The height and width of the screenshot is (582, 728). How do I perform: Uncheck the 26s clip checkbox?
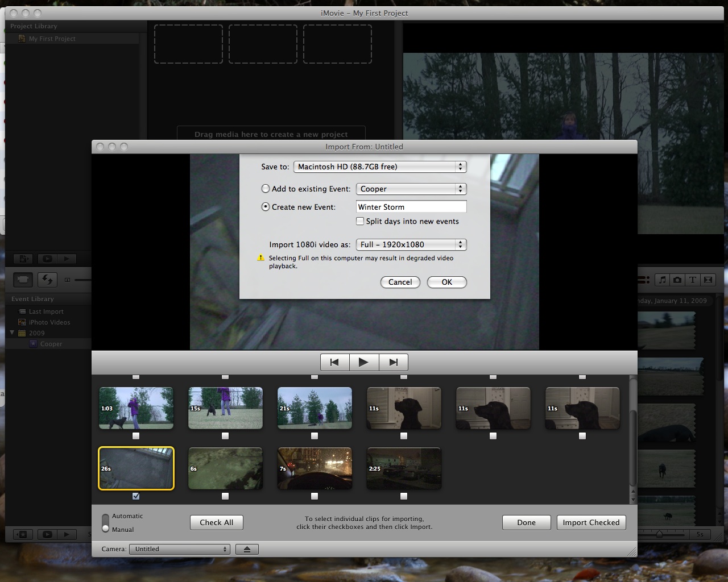(x=136, y=496)
